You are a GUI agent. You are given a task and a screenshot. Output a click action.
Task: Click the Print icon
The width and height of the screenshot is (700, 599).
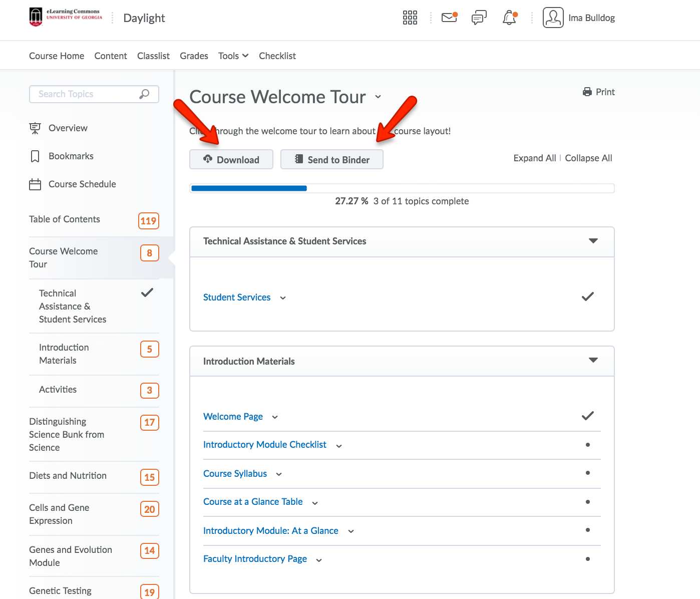587,92
